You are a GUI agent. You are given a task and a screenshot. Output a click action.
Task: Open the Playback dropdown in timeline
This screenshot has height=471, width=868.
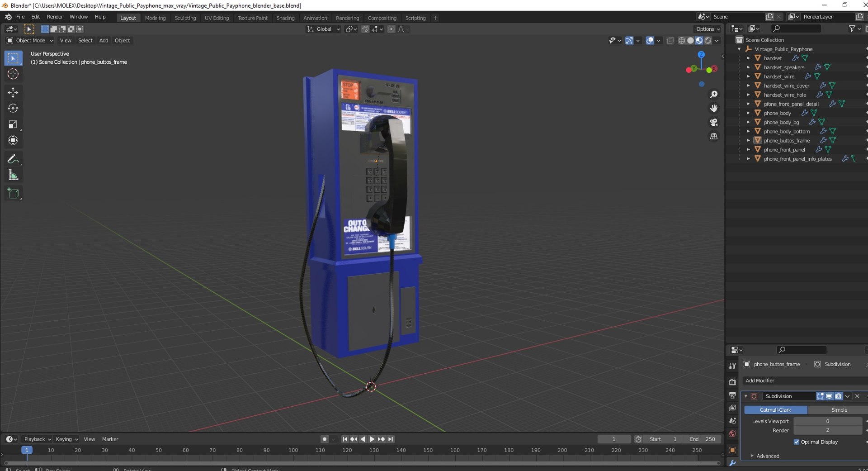[x=37, y=439]
